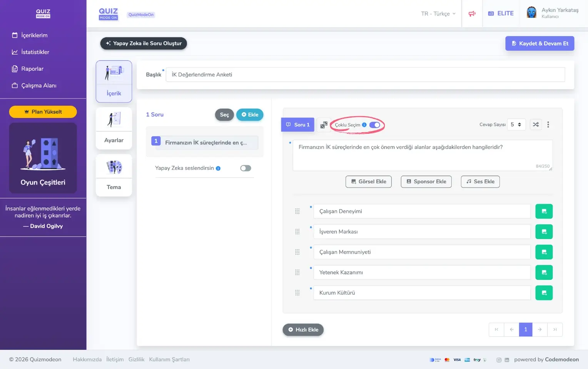Open the Cevap Sayısı number selector
Viewport: 588px width, 369px height.
pos(516,125)
